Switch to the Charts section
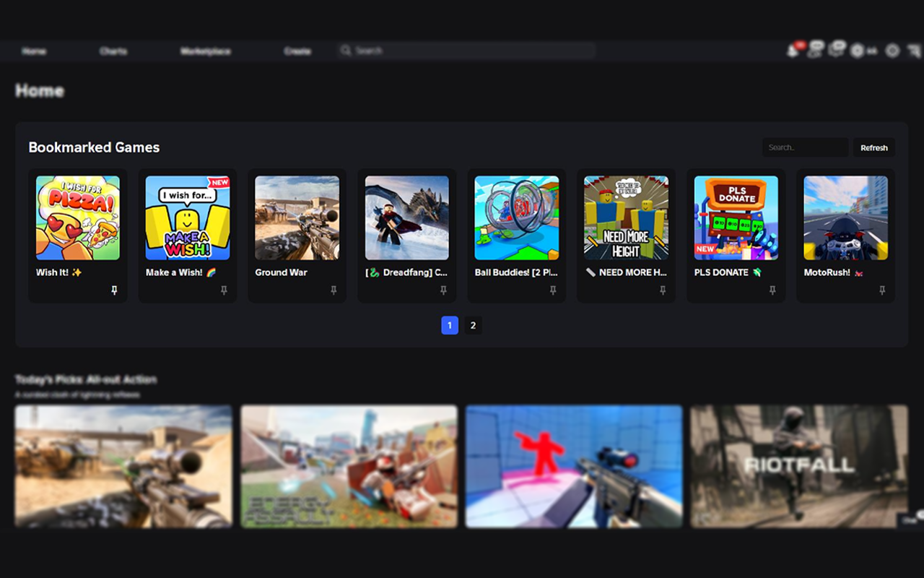The image size is (924, 578). pos(113,51)
